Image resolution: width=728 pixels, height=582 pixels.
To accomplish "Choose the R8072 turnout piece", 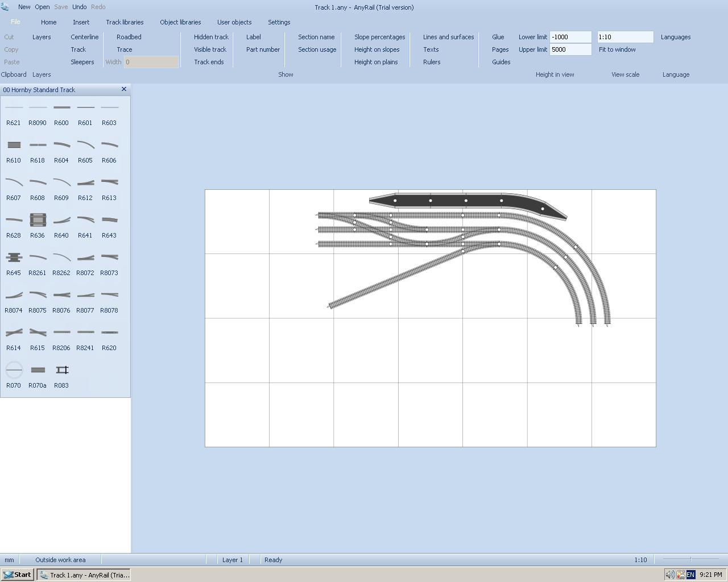I will (85, 263).
